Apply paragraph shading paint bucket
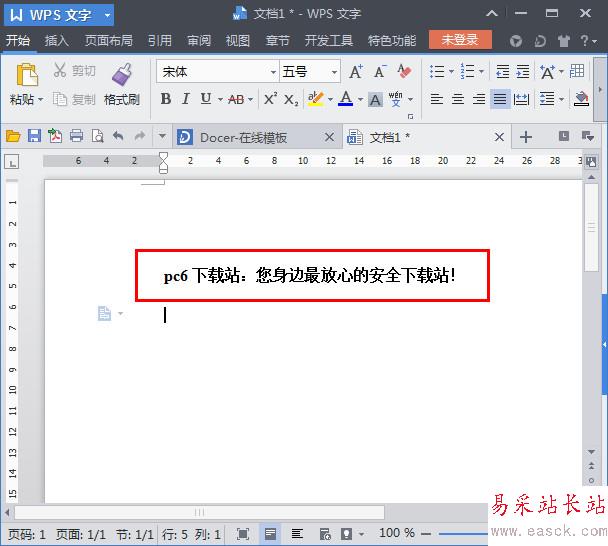608x546 pixels. [x=581, y=99]
